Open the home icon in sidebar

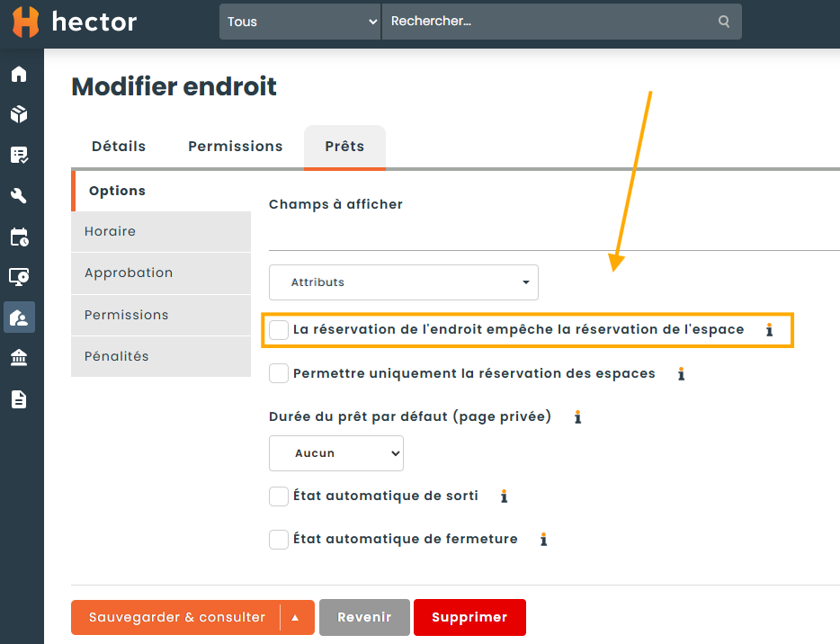pos(19,74)
